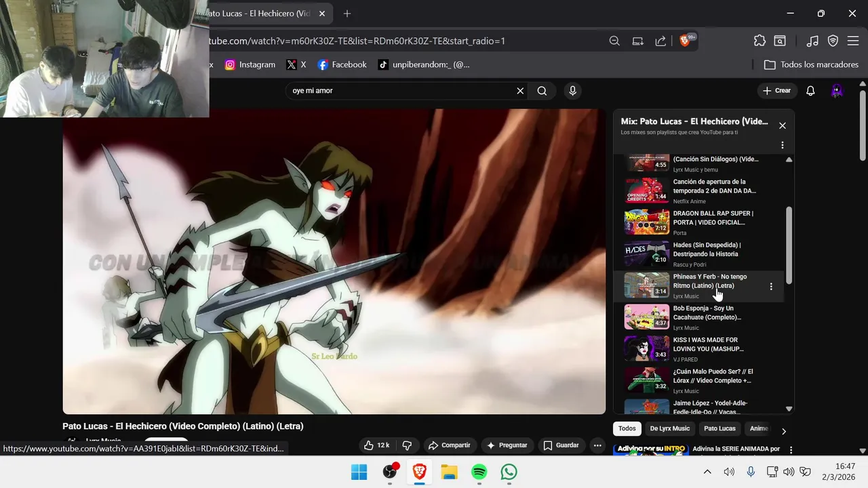Viewport: 868px width, 488px height.
Task: Open options for Phineas Y Ferb item
Action: coord(771,286)
